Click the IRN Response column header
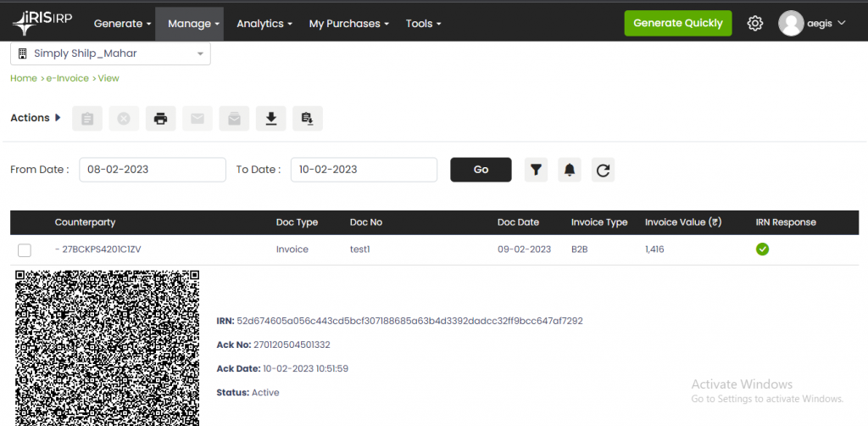The width and height of the screenshot is (868, 426). tap(786, 222)
